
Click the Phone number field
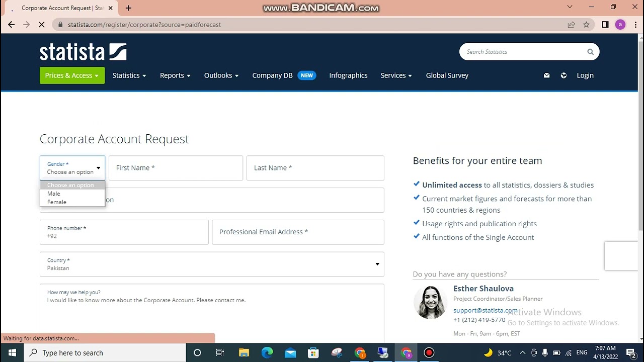pos(124,232)
